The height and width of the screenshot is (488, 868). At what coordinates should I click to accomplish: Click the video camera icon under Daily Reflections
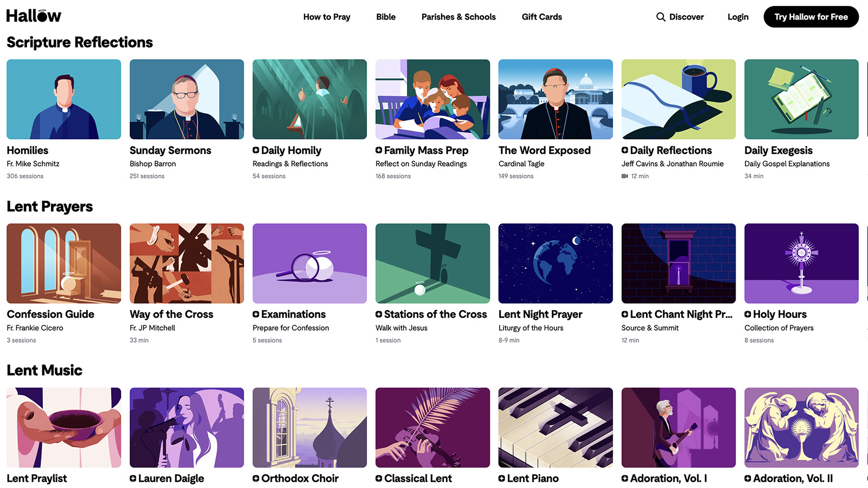click(624, 176)
